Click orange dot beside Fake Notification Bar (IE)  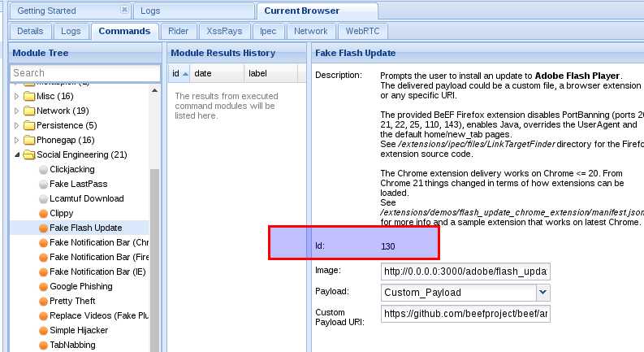coord(43,272)
